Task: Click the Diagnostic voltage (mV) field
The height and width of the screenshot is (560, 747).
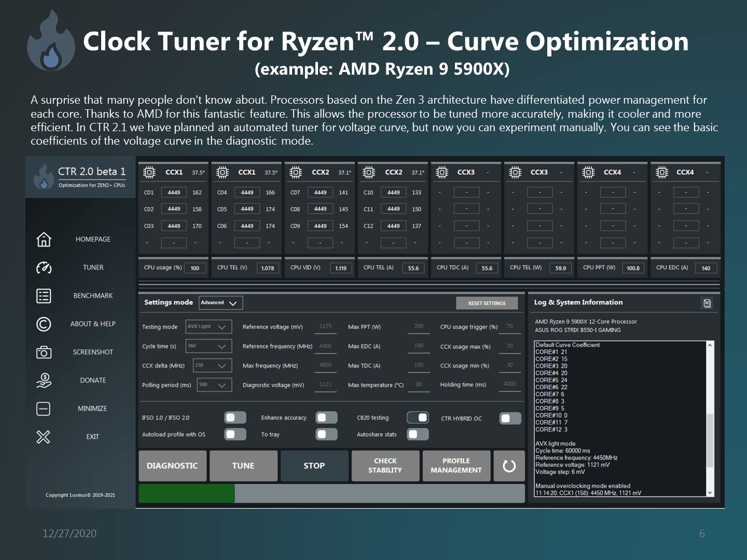Action: pos(325,385)
